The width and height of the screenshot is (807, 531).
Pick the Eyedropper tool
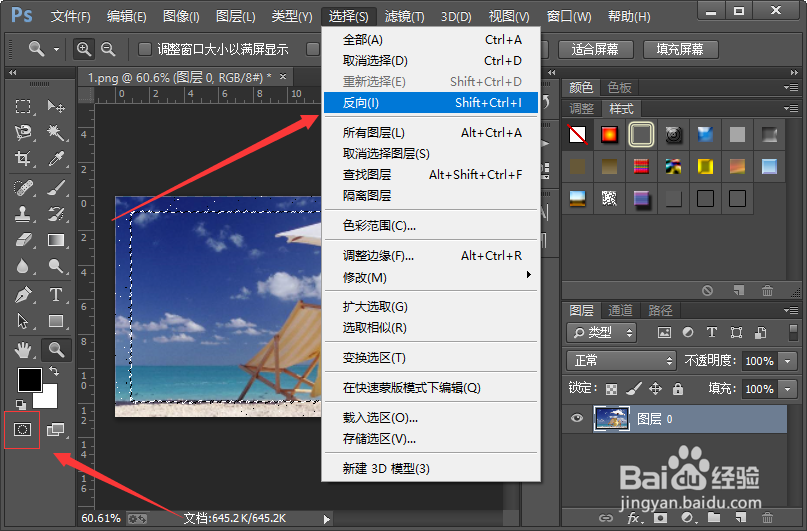point(56,158)
